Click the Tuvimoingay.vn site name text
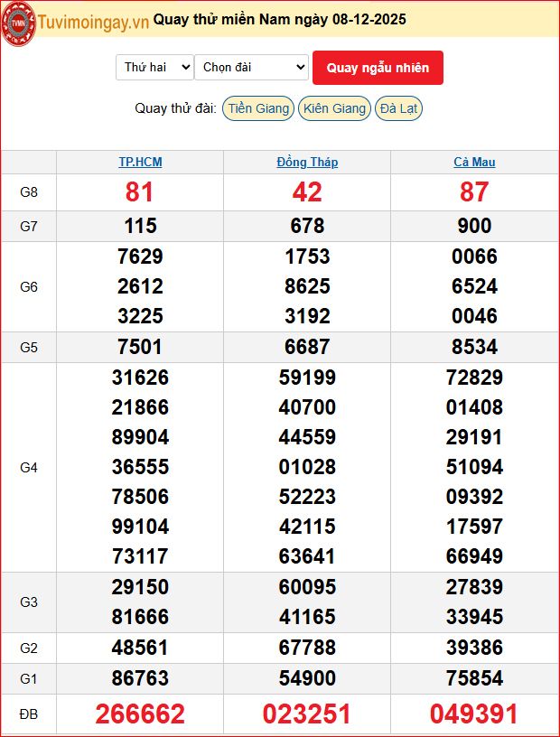Viewport: 560px width, 737px height. [93, 22]
